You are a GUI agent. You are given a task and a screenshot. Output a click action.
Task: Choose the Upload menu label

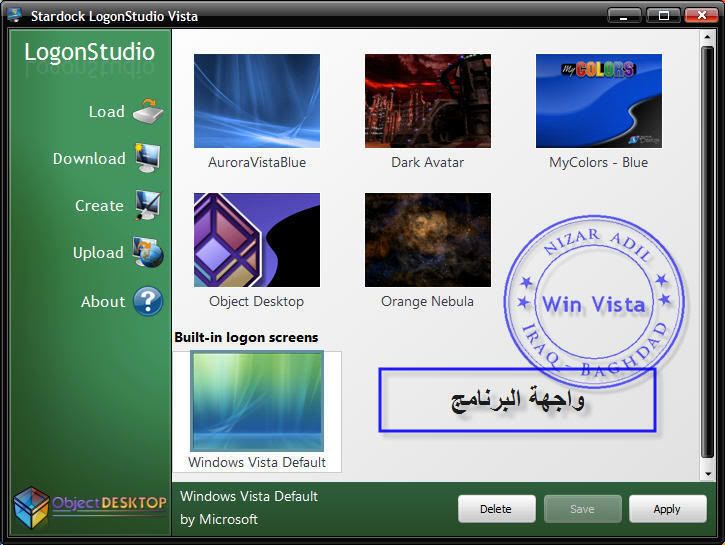click(98, 253)
